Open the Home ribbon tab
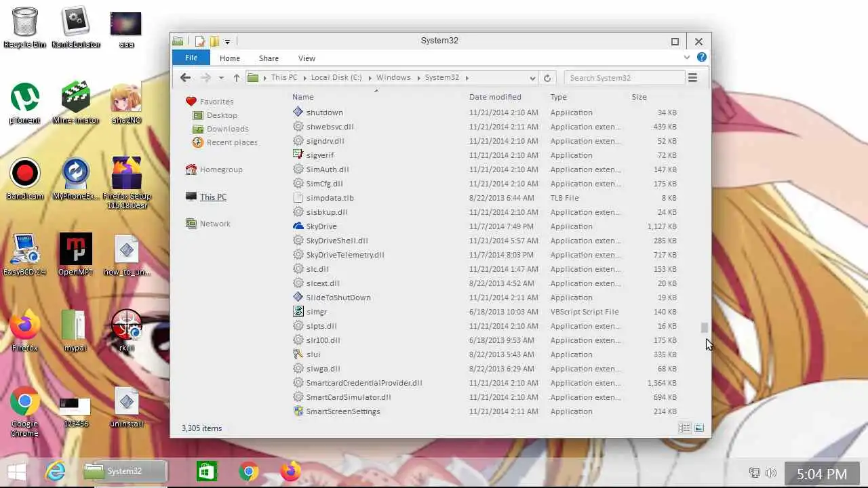The height and width of the screenshot is (488, 868). pyautogui.click(x=230, y=58)
